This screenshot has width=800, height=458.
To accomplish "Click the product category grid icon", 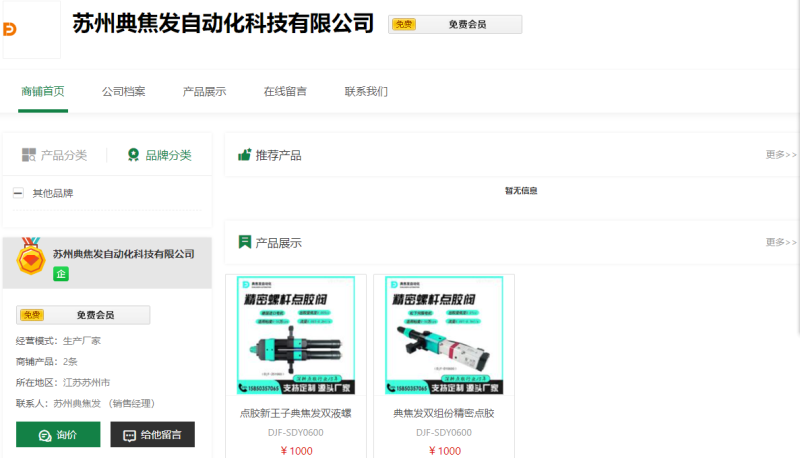I will pyautogui.click(x=29, y=155).
